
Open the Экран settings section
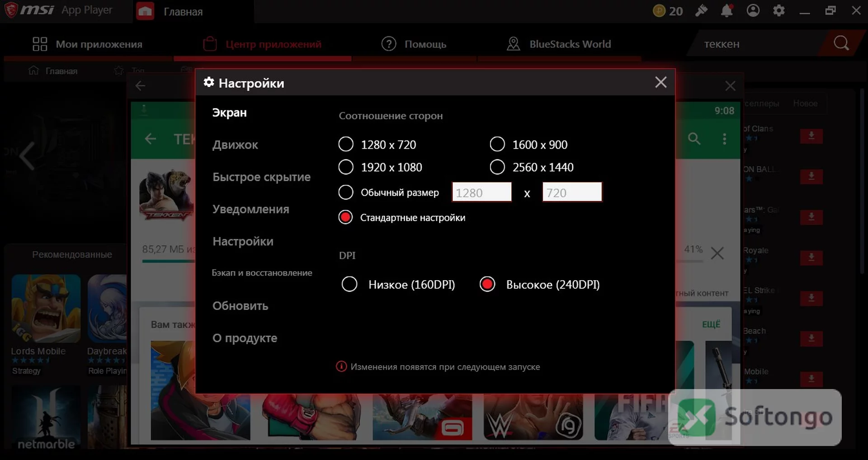tap(230, 113)
